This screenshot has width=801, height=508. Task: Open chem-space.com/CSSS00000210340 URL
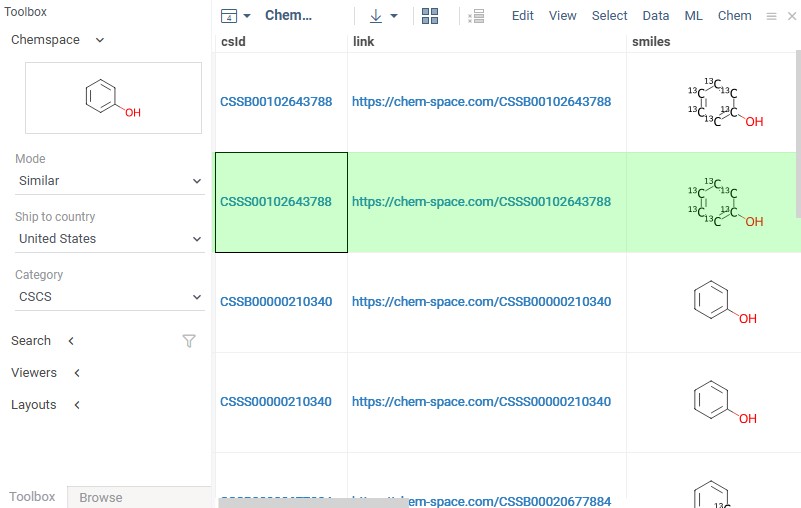[x=481, y=402]
